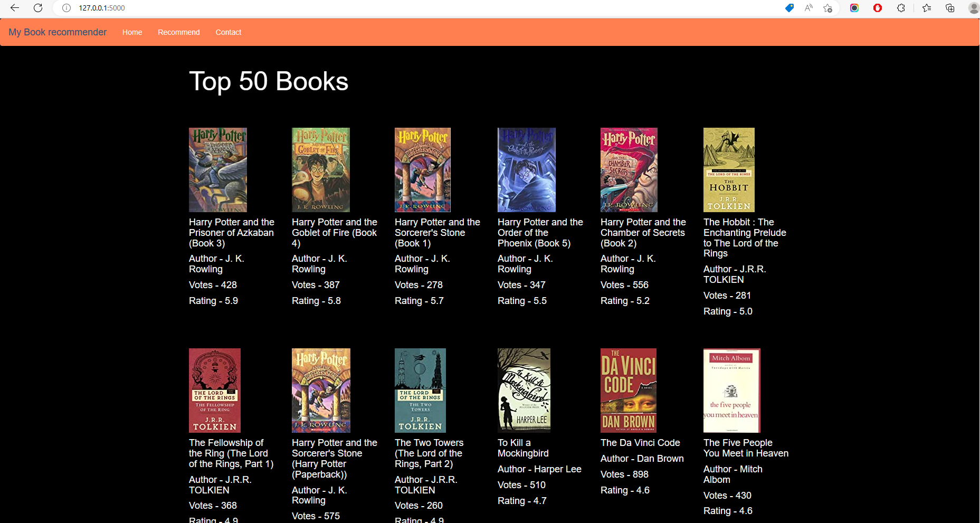Open the browser profile avatar
980x523 pixels.
tap(974, 8)
